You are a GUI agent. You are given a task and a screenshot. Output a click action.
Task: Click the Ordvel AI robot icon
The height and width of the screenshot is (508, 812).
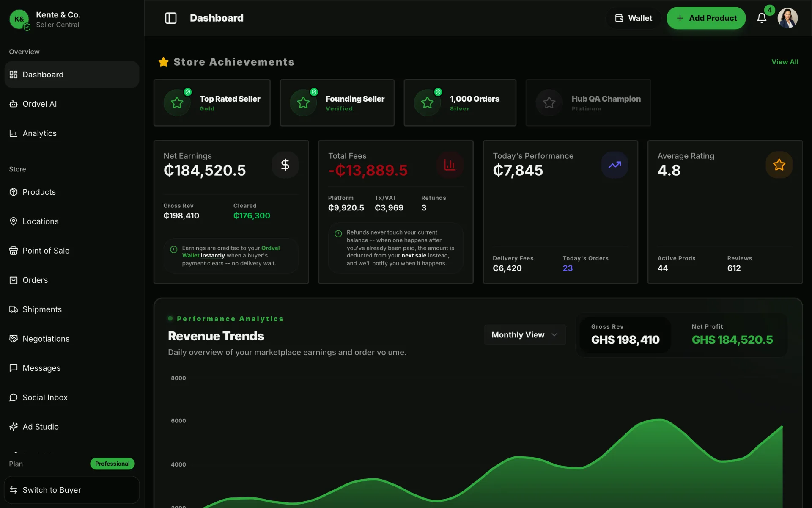click(14, 104)
